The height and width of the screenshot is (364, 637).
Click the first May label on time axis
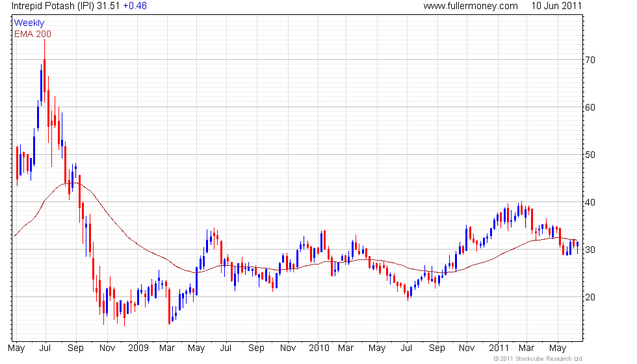[x=16, y=348]
